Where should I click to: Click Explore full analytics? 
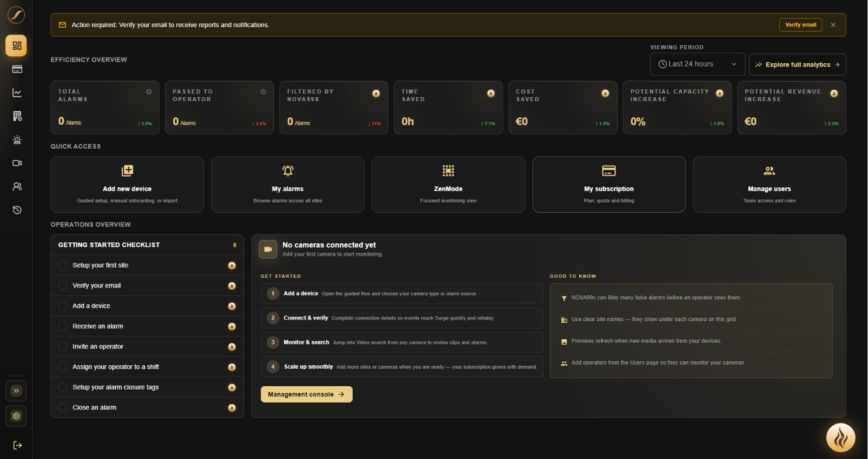(797, 64)
